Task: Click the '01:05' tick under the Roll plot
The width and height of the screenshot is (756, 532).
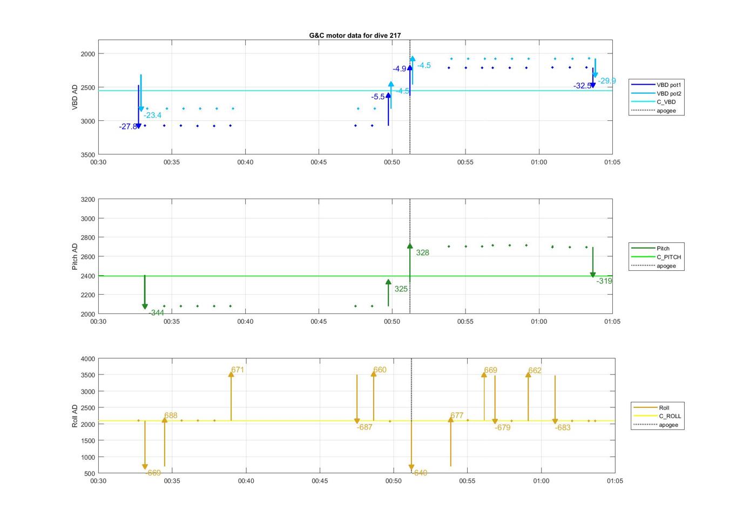Action: [615, 481]
